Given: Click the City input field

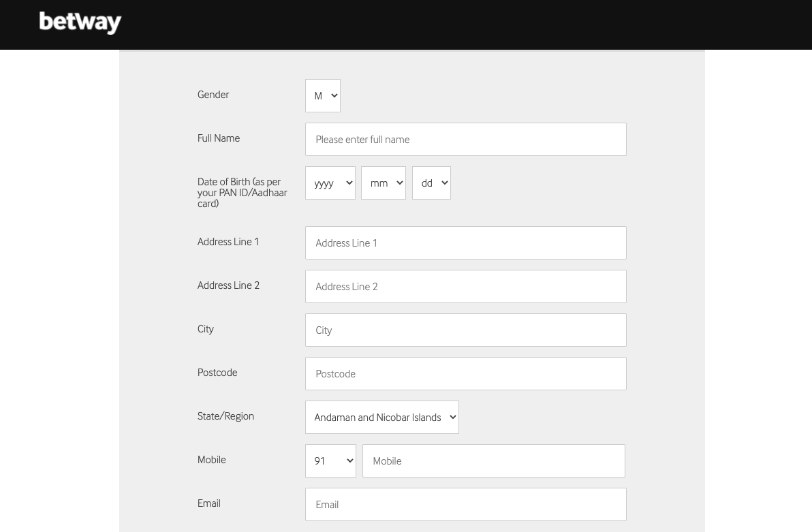Looking at the screenshot, I should [465, 330].
